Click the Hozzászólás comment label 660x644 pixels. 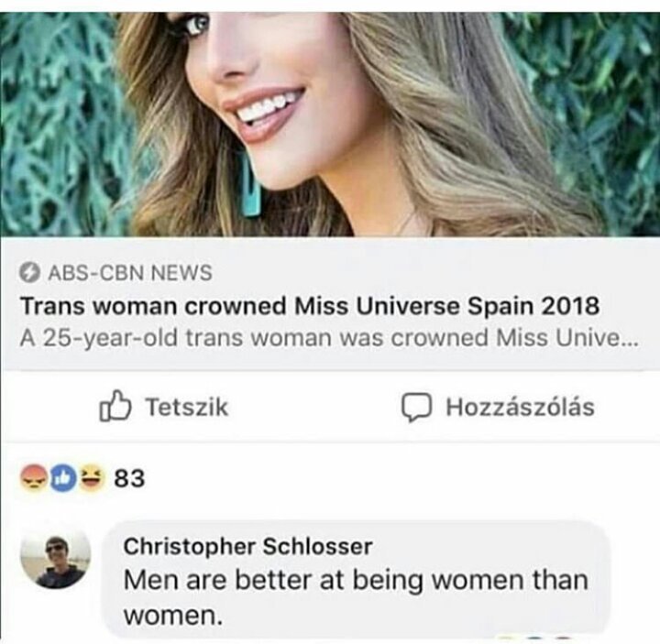click(x=521, y=407)
